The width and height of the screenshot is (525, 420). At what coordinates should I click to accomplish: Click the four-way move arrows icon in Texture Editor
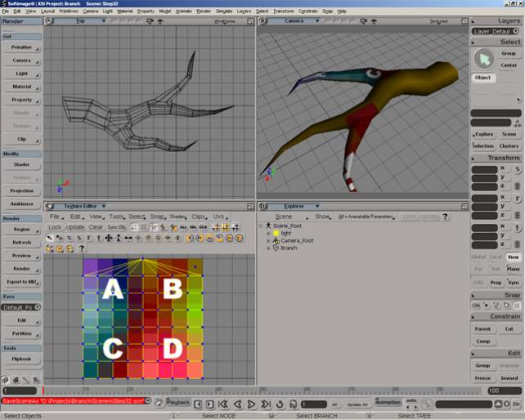coord(108,238)
